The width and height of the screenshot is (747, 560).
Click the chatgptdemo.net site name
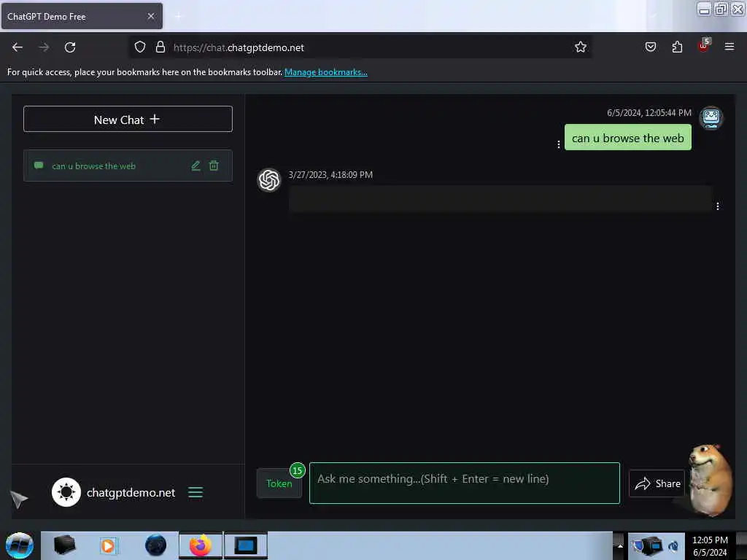(x=131, y=492)
